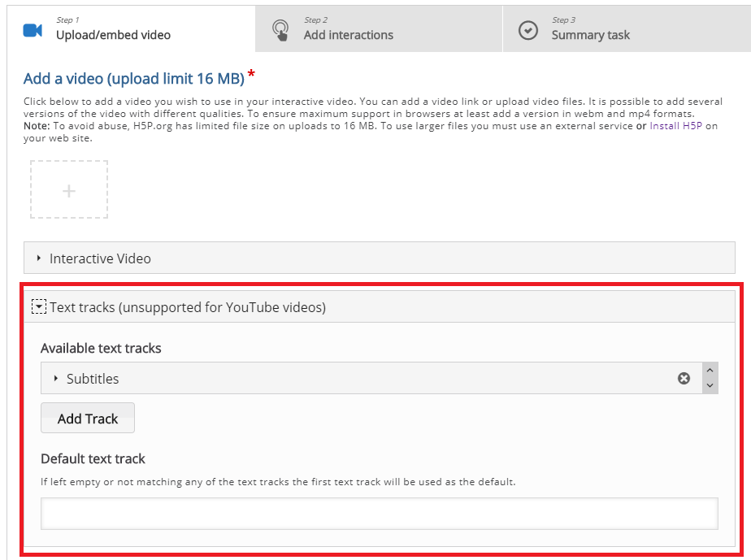Switch to Add interactions step tab
This screenshot has height=560, width=751.
click(379, 28)
